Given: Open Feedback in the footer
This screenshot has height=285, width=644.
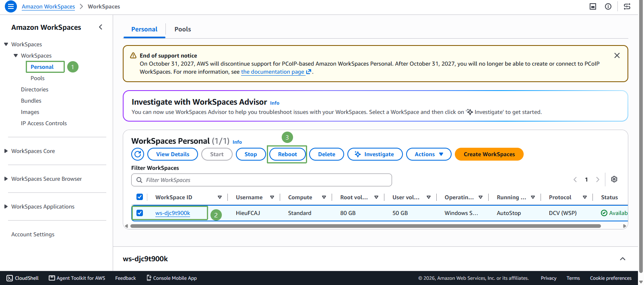Looking at the screenshot, I should [126, 278].
